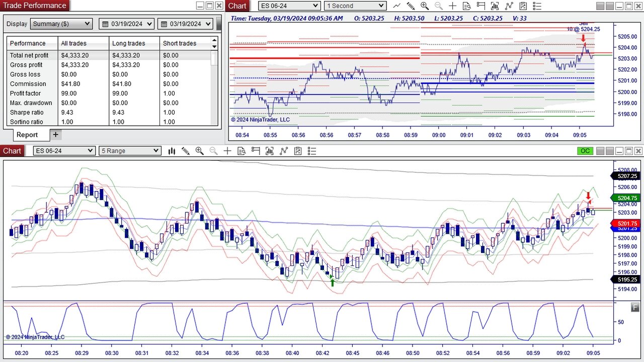Click the F button beside the oscillator panel

635,307
